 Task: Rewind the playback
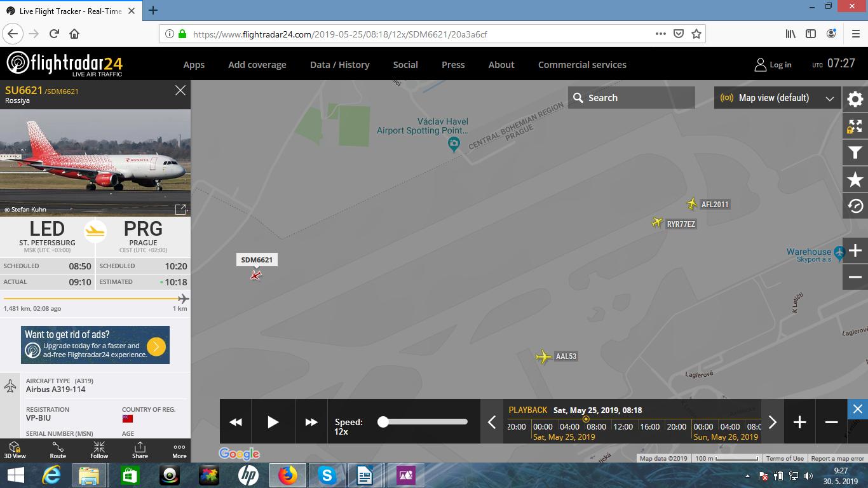(236, 422)
